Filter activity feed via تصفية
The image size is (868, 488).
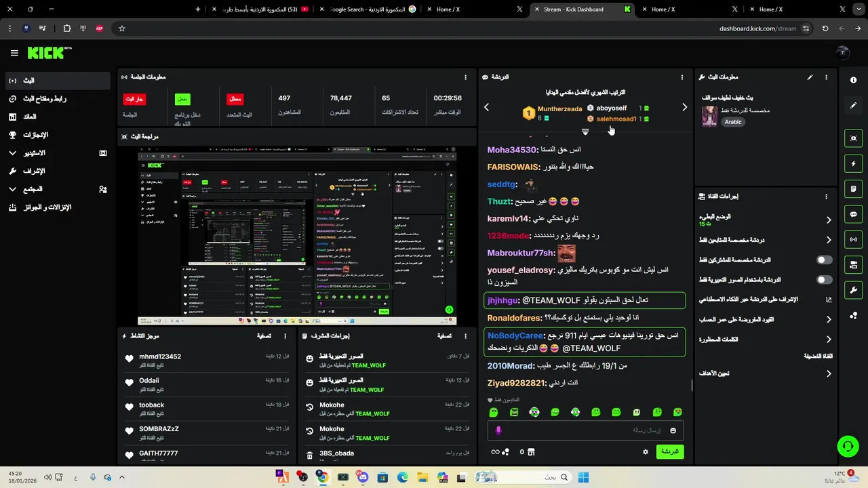[264, 335]
